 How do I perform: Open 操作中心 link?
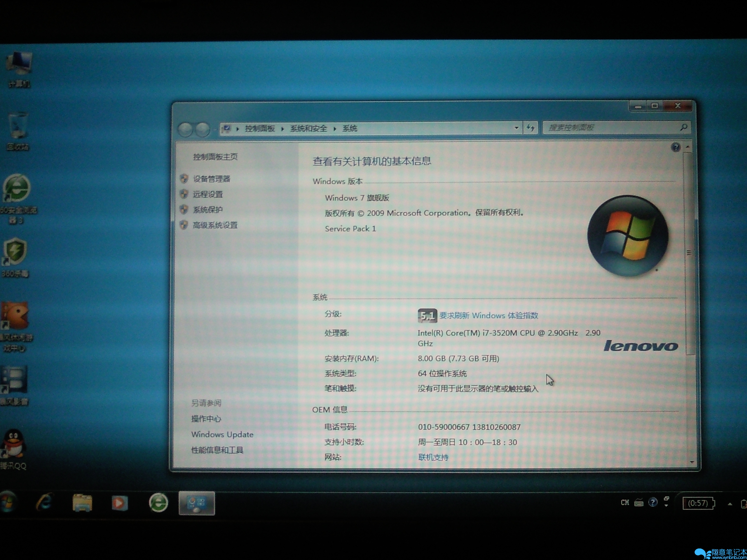coord(206,419)
